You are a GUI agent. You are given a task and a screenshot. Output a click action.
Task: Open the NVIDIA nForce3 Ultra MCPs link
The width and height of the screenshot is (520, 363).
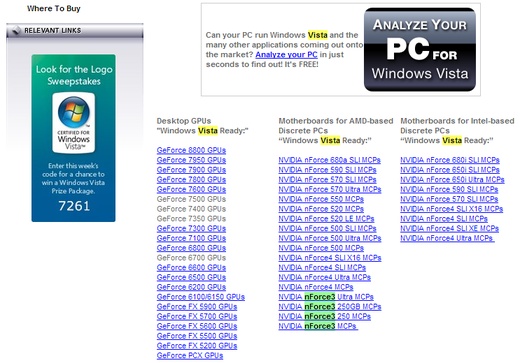click(x=326, y=297)
